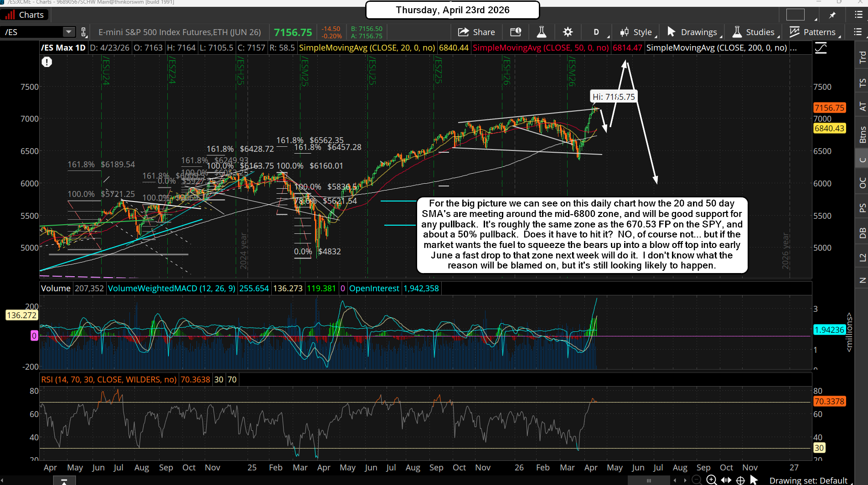
Task: Toggle the Btns sidebar panel
Action: pos(862,135)
